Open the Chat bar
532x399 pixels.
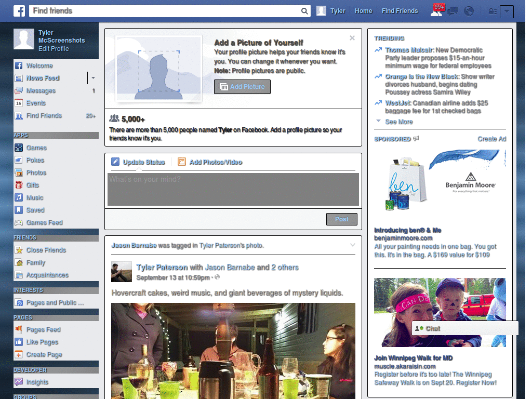click(465, 328)
